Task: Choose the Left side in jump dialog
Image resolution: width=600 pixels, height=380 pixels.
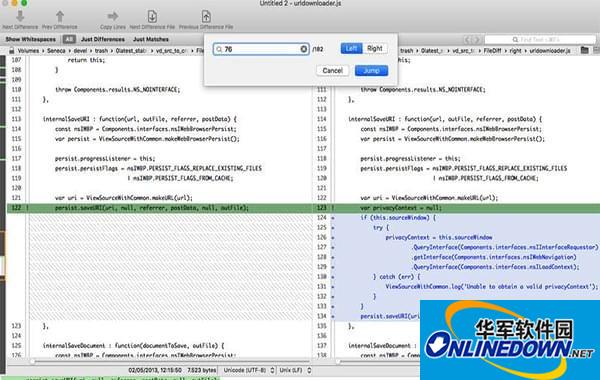Action: pyautogui.click(x=351, y=48)
